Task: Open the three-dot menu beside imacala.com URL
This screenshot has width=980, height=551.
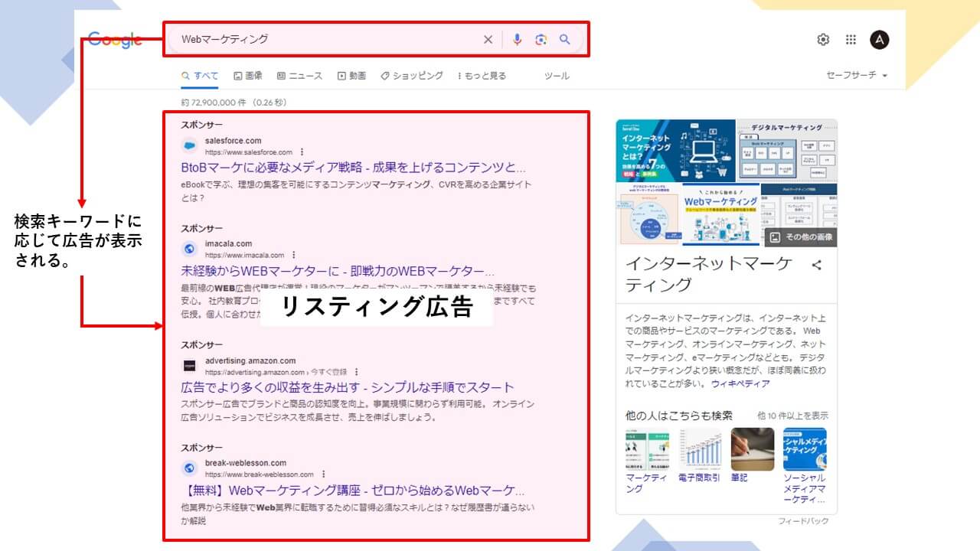Action: (293, 255)
